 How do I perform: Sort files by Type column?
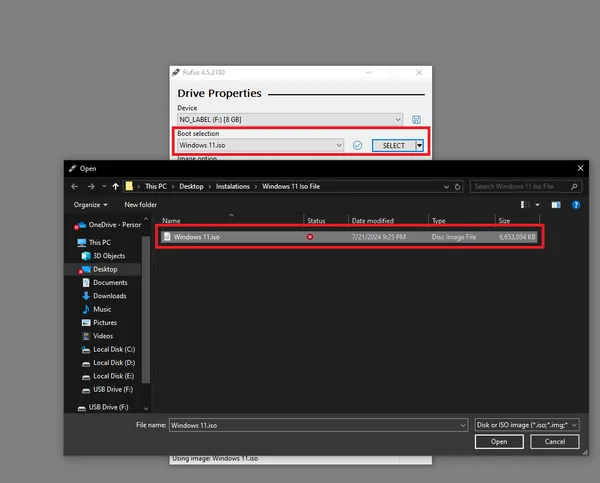pyautogui.click(x=462, y=220)
